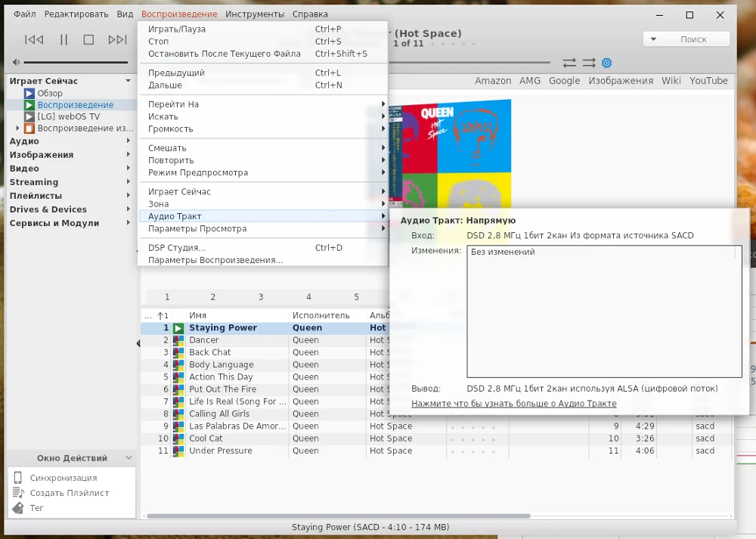This screenshot has height=539, width=756.
Task: Expand the Изображения sidebar section
Action: click(129, 154)
